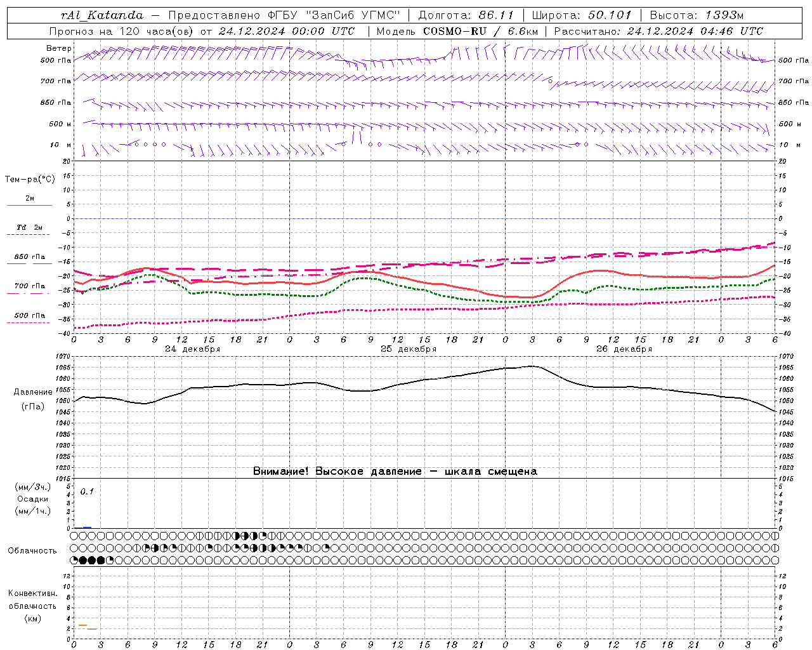Viewport: 812px width, 650px height.
Task: Click the Высота: 1393м altitude text
Action: pos(697,15)
